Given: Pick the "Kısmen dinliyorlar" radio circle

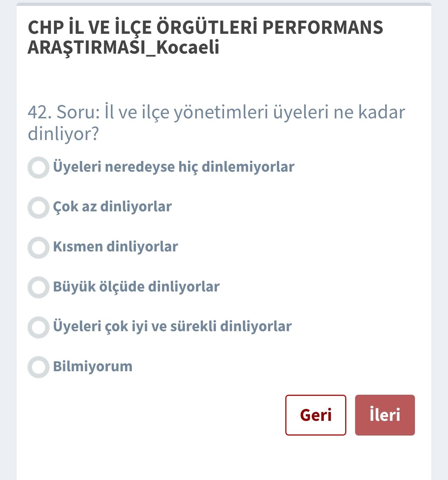Looking at the screenshot, I should [39, 247].
